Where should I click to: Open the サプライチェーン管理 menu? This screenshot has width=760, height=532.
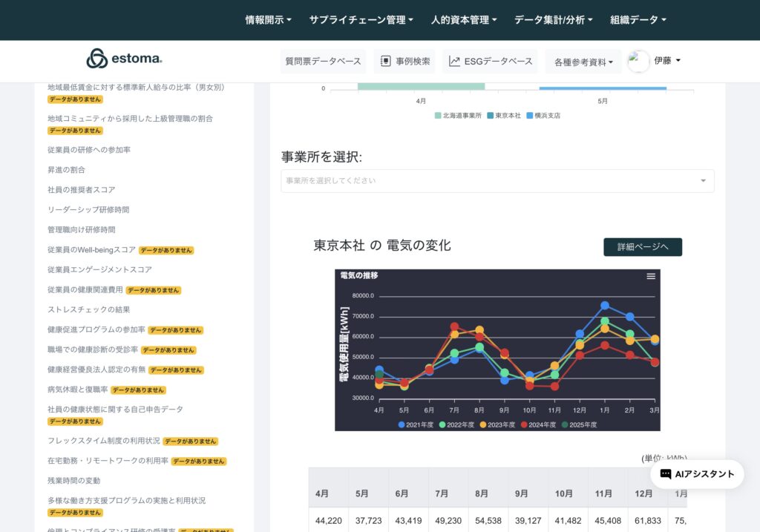(x=361, y=20)
